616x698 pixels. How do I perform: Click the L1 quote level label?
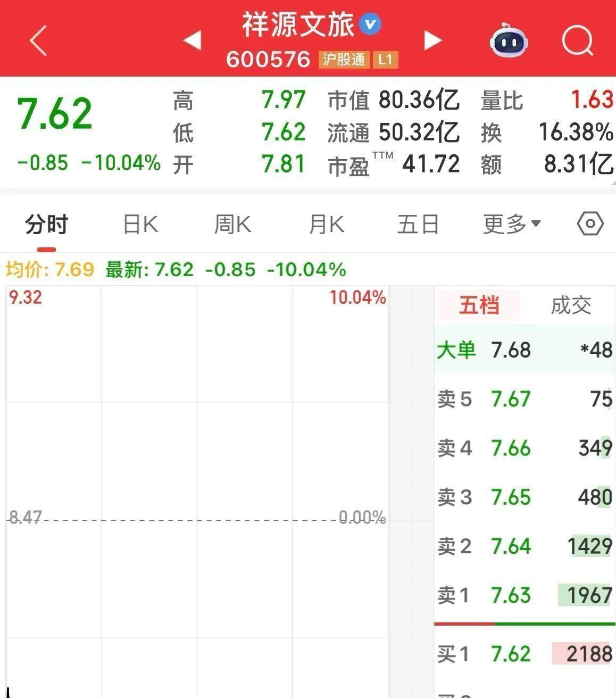pyautogui.click(x=386, y=60)
